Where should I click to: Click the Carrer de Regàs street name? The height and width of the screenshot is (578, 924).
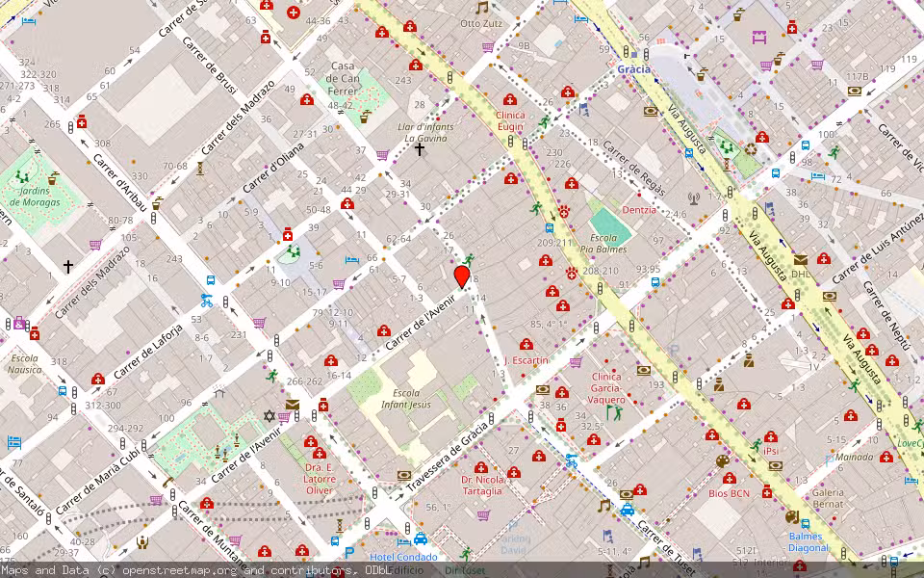tap(633, 169)
